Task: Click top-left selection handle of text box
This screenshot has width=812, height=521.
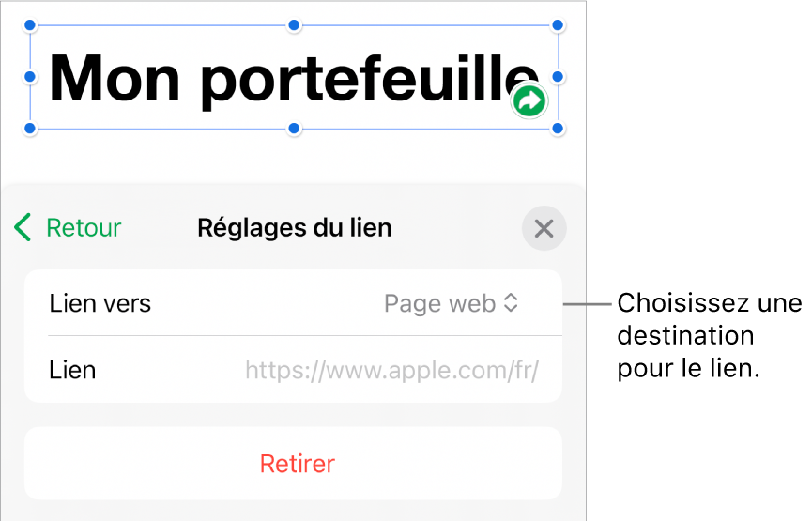Action: [x=30, y=25]
